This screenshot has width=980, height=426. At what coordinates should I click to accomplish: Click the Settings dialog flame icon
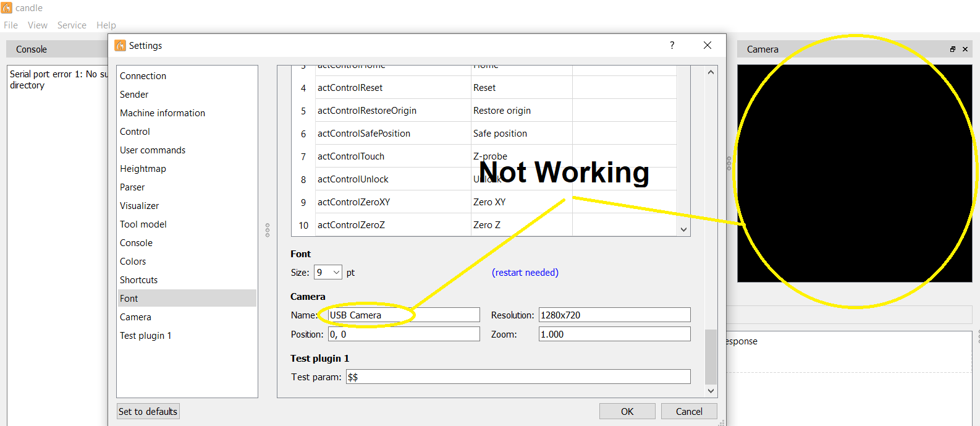coord(120,45)
